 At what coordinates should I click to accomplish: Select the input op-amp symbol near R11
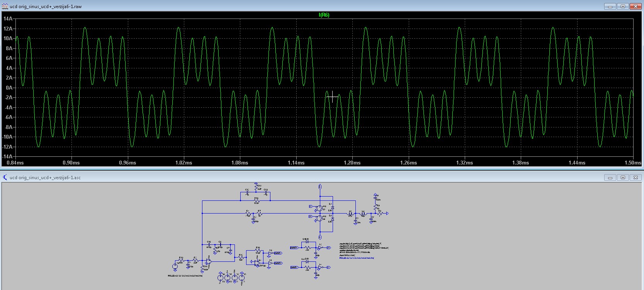[209, 261]
